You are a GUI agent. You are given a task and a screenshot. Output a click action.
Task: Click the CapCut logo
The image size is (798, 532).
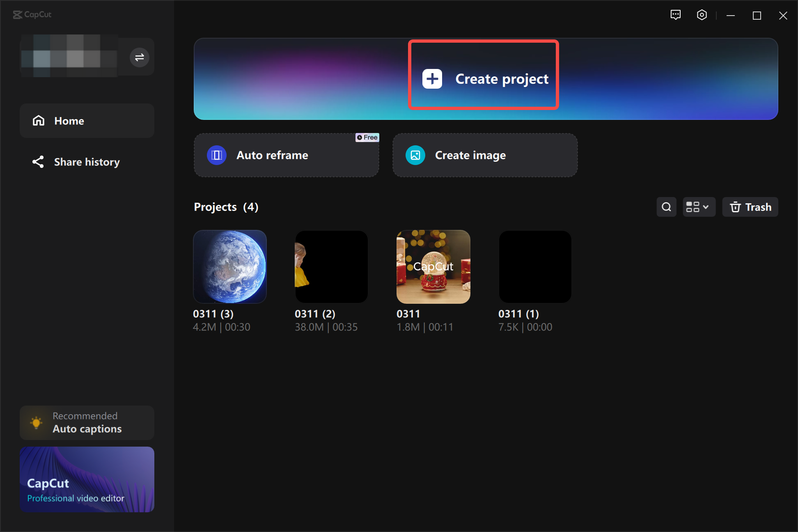click(32, 15)
